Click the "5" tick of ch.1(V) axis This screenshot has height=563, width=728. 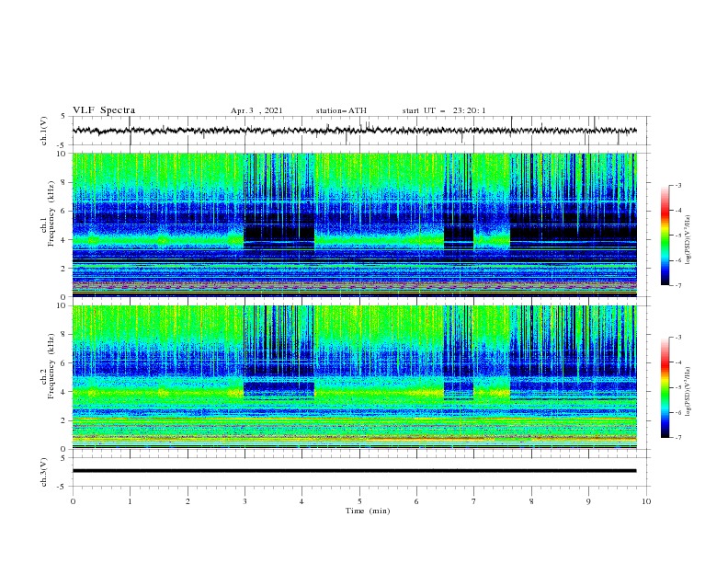tap(63, 117)
